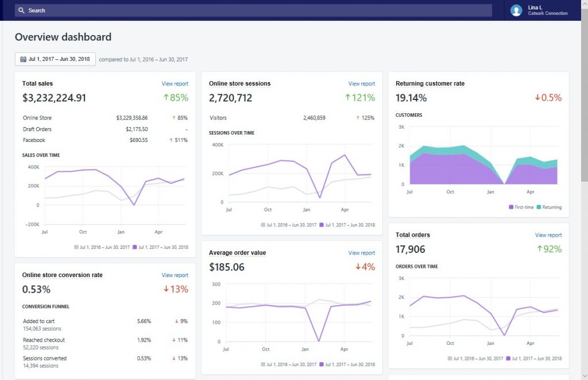Click the green arrow beside sessions 121%
This screenshot has width=588, height=380.
pyautogui.click(x=347, y=98)
